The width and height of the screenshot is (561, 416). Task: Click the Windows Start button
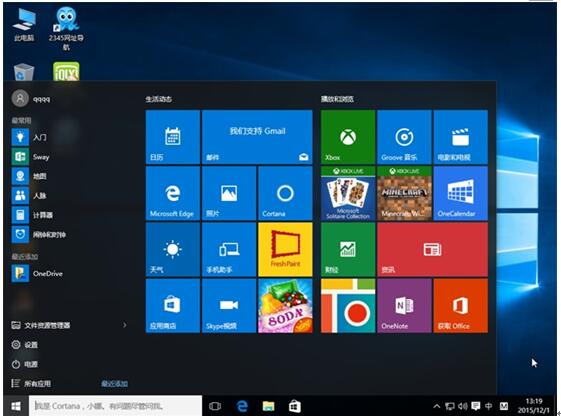click(15, 406)
